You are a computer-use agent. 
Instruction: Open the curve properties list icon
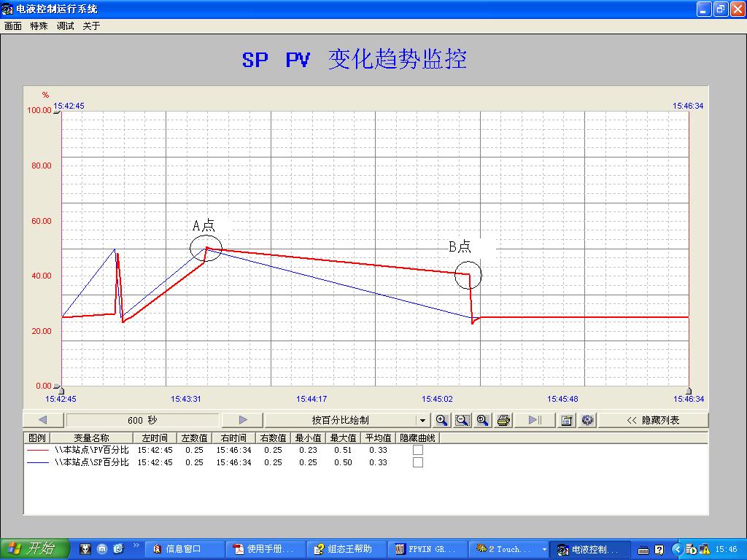coord(566,420)
